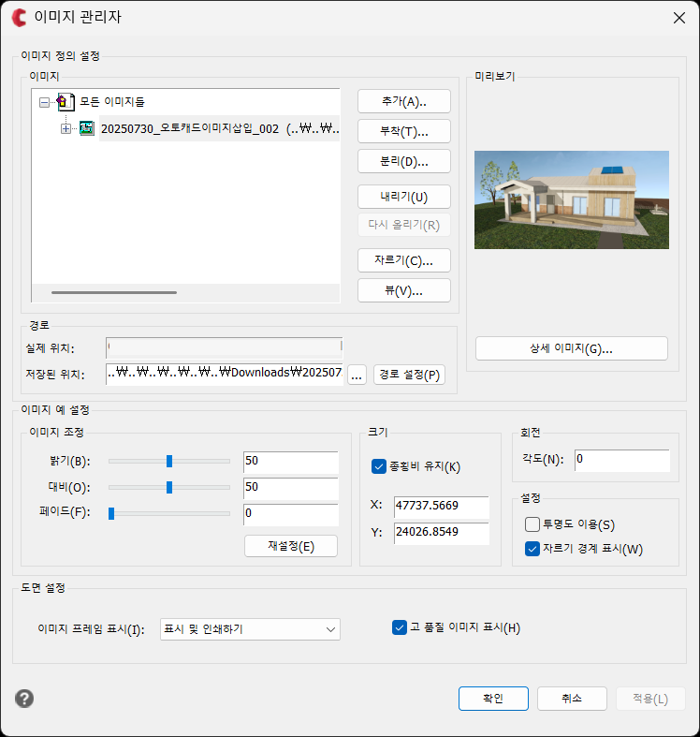Click the 부착(T)... button
This screenshot has width=700, height=737.
pyautogui.click(x=404, y=131)
